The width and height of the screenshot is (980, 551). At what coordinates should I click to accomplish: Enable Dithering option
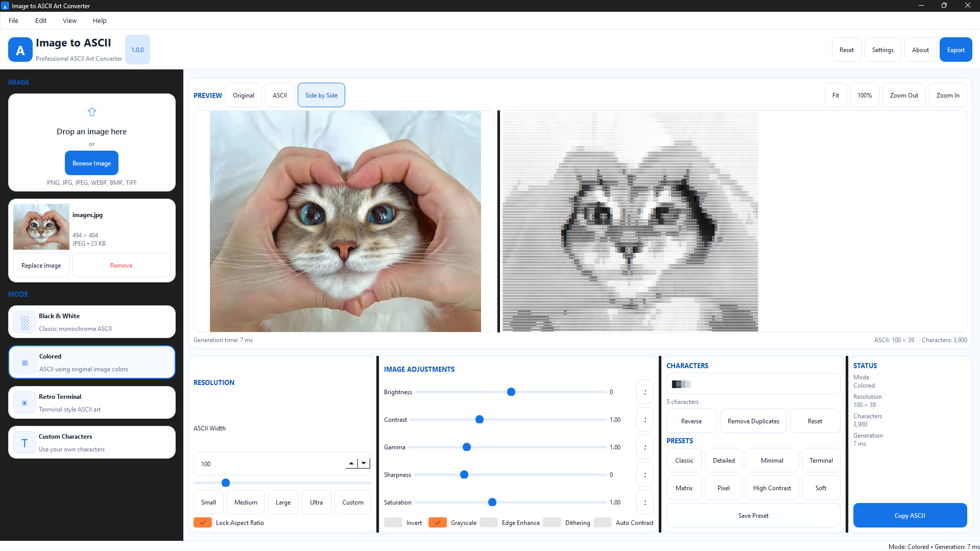click(552, 522)
